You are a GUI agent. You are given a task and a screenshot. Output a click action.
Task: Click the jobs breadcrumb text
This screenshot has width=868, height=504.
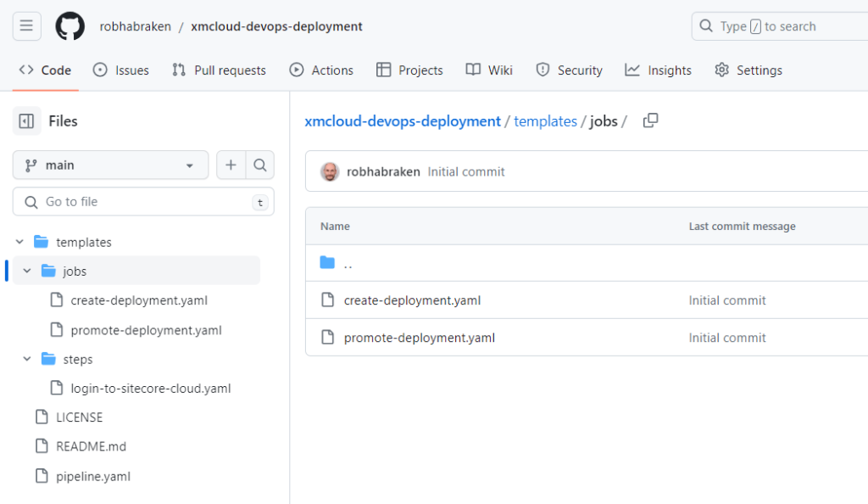[x=604, y=121]
